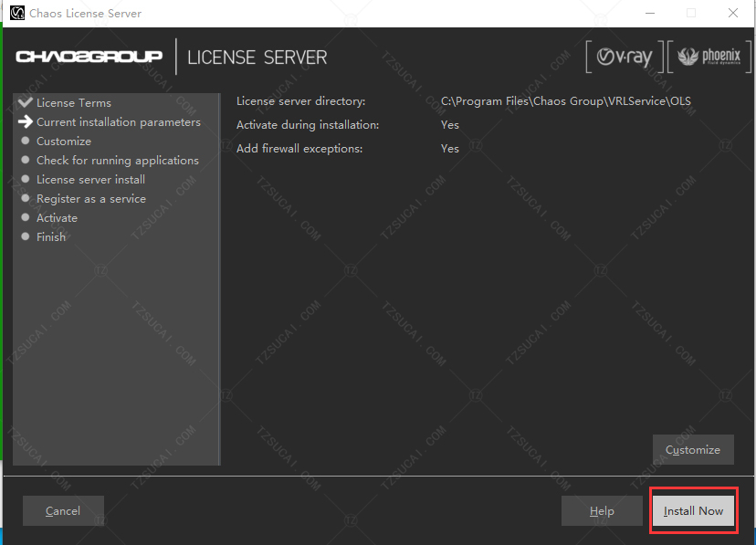Select Check for running applications step

pyautogui.click(x=118, y=161)
